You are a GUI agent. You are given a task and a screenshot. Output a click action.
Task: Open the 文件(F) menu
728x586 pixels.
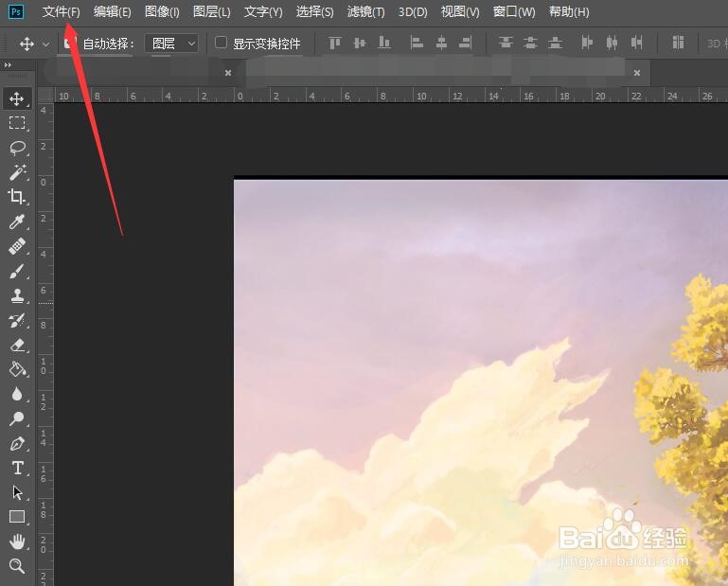61,11
